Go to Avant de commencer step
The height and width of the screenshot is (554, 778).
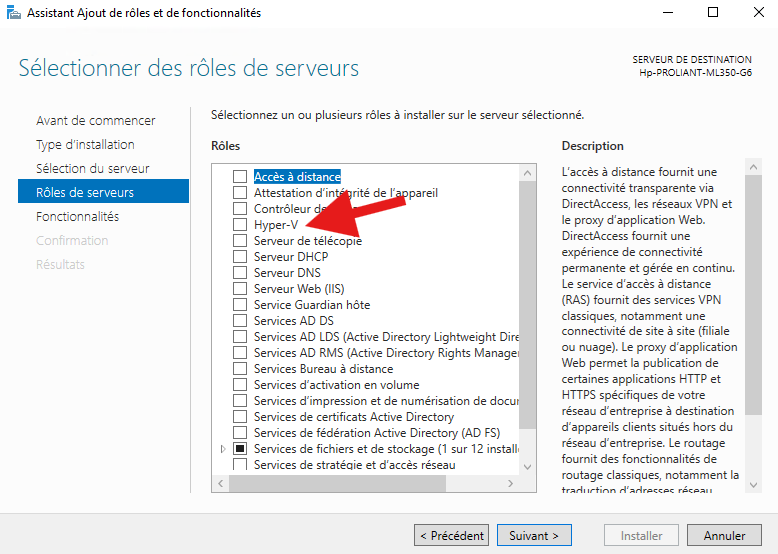coord(96,121)
